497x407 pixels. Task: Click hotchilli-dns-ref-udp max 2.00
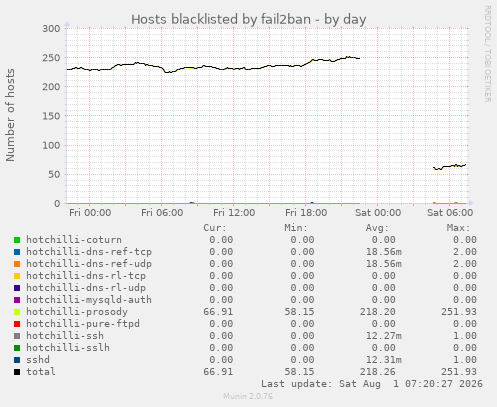(x=465, y=264)
